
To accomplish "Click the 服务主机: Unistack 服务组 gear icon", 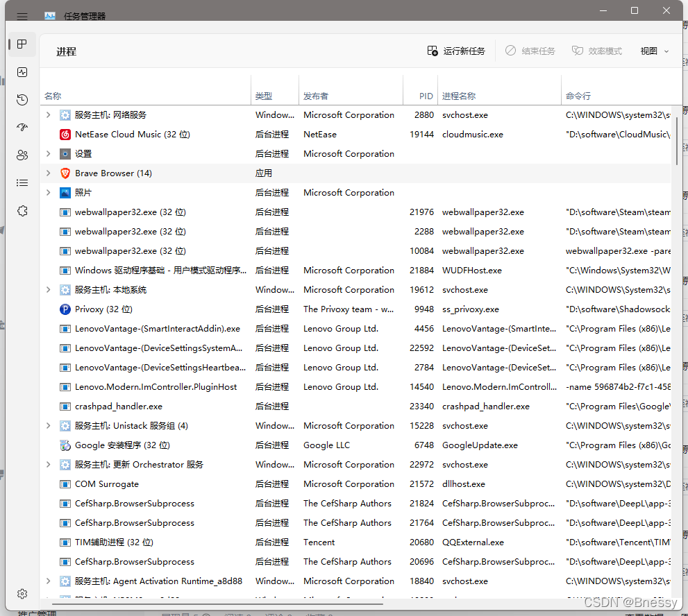I will pos(65,426).
